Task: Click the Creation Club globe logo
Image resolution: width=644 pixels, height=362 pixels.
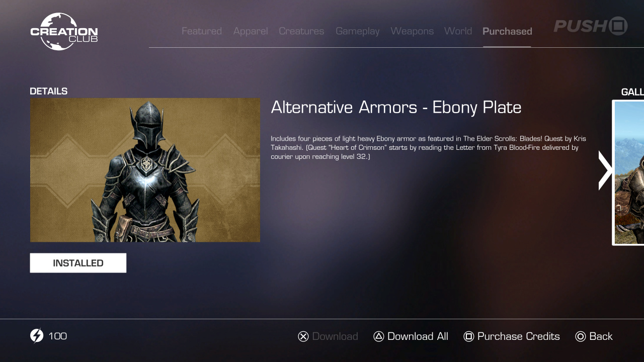Action: click(x=64, y=32)
